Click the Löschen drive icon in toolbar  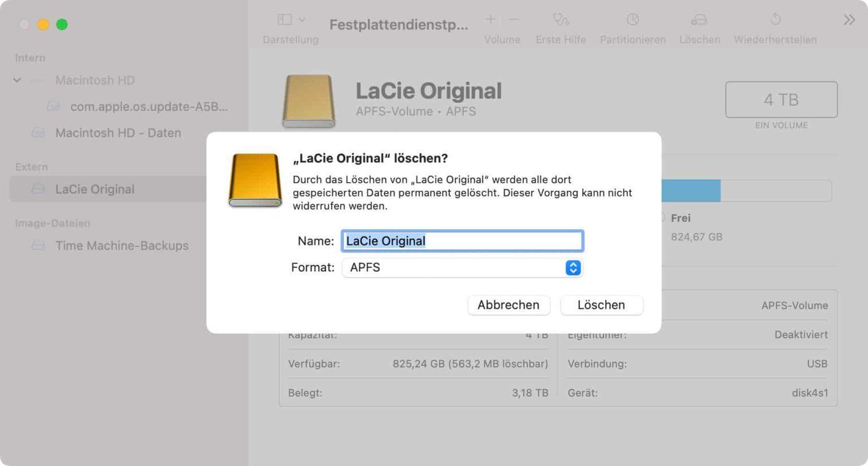click(x=700, y=20)
